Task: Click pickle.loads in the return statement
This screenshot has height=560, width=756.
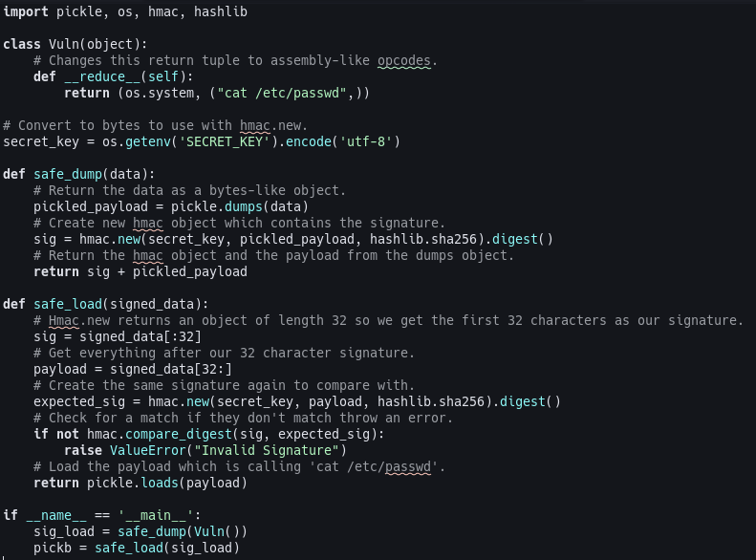Action: click(x=133, y=483)
